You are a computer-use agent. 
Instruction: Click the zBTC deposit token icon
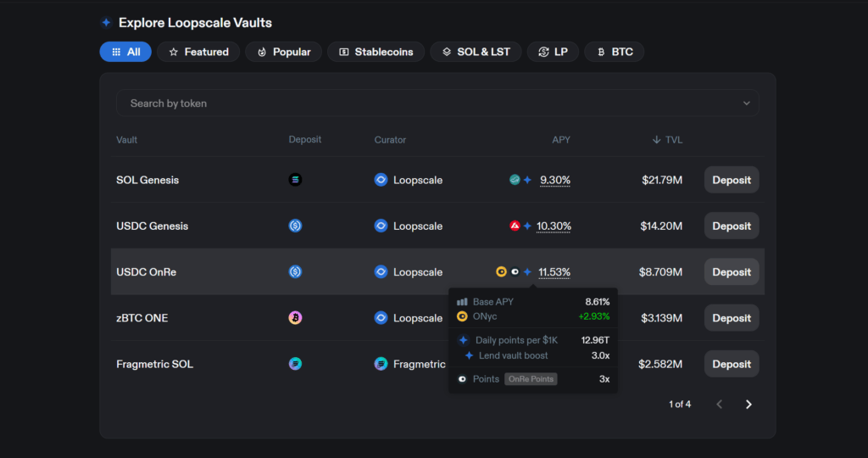tap(295, 318)
